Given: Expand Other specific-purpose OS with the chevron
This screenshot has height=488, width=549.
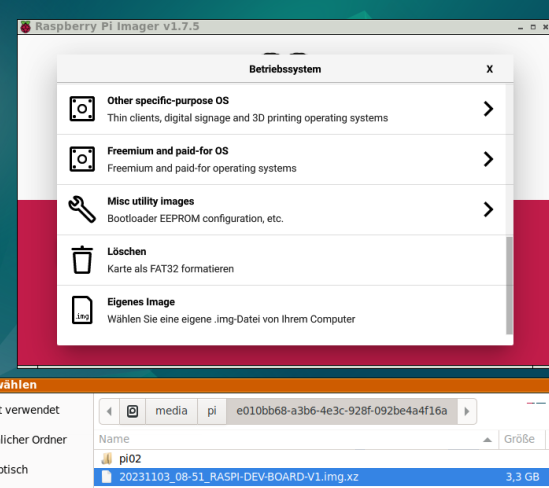Looking at the screenshot, I should point(488,109).
